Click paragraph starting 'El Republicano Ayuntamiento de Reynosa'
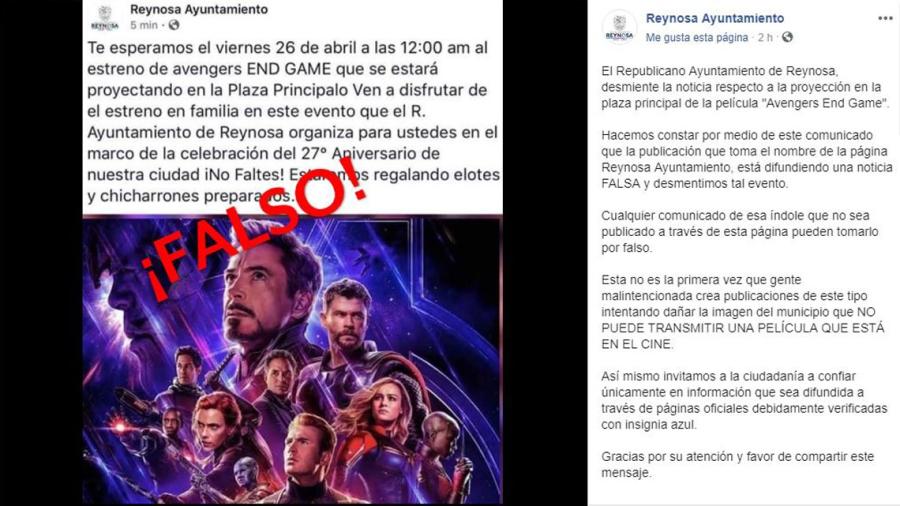The width and height of the screenshot is (900, 506). 745,87
